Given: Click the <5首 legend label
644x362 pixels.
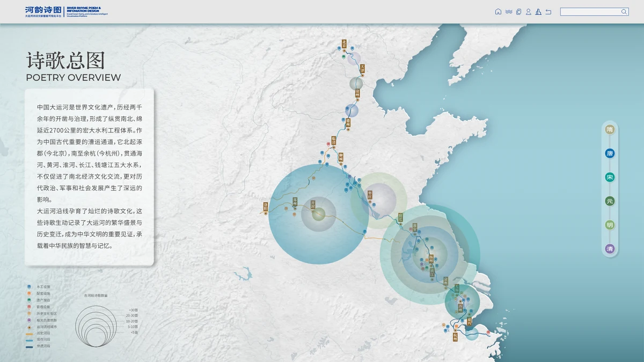Looking at the screenshot, I should tap(134, 333).
